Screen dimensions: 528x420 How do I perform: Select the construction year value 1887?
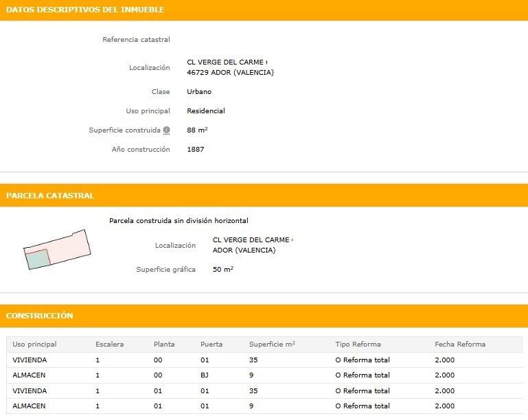(196, 149)
